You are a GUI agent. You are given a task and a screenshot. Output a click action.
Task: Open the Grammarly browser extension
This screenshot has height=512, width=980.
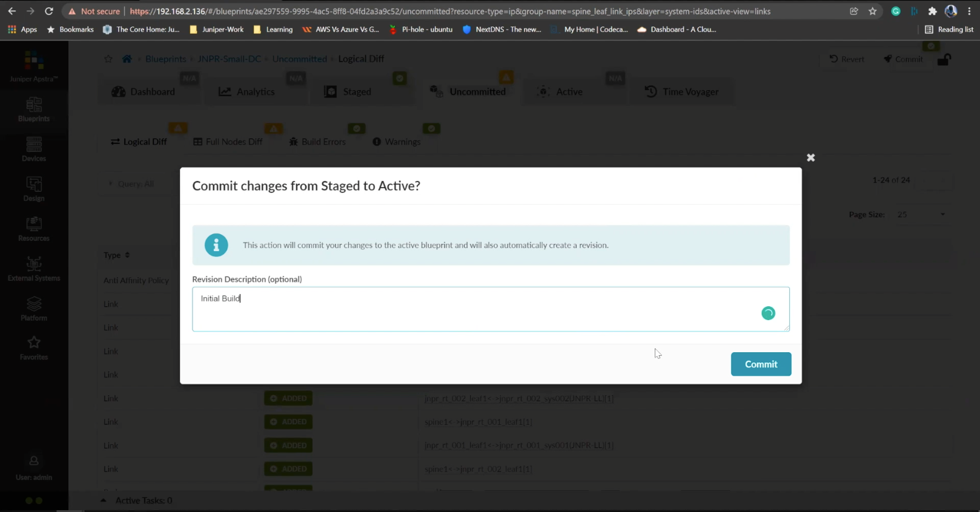[896, 11]
